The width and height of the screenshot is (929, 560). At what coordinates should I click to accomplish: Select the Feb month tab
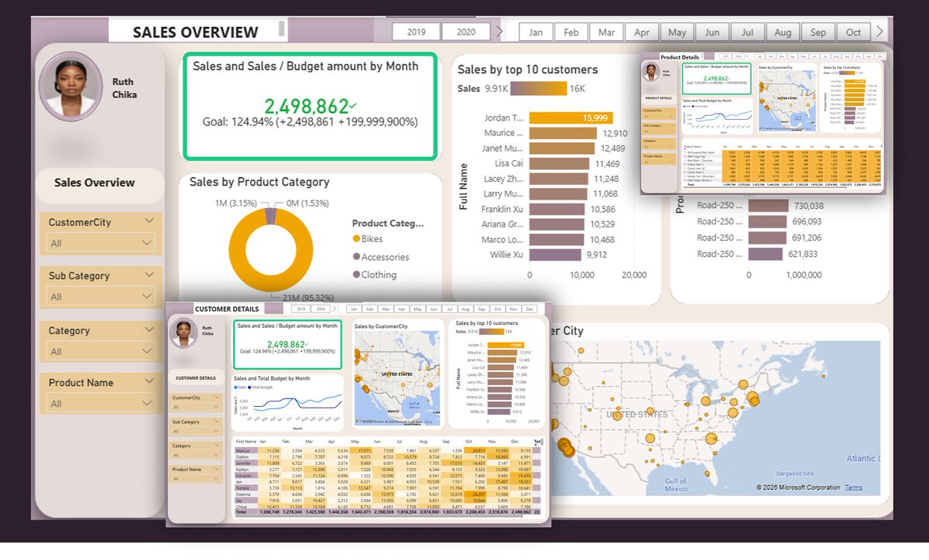(571, 32)
